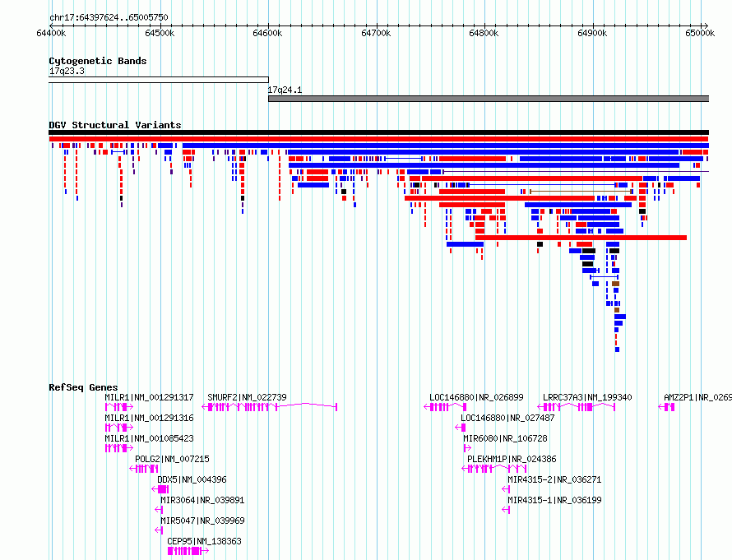732x560 pixels.
Task: Click the MIR3064|NR_039891 label
Action: pyautogui.click(x=202, y=500)
